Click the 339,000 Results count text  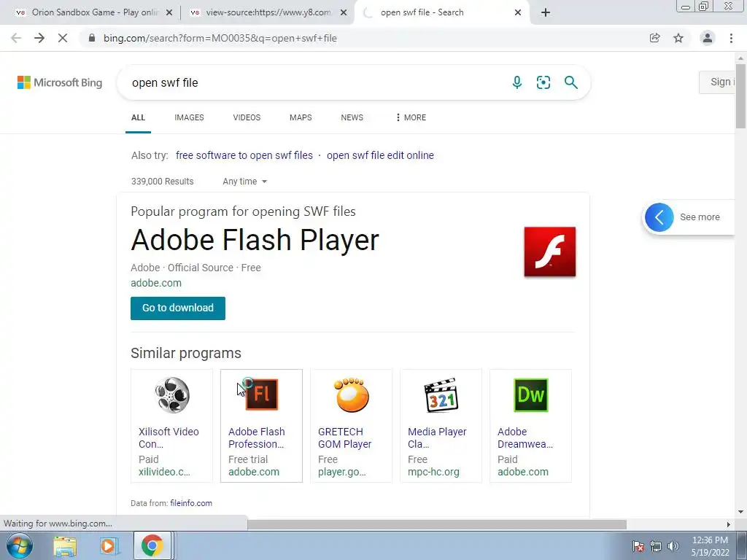pos(163,182)
